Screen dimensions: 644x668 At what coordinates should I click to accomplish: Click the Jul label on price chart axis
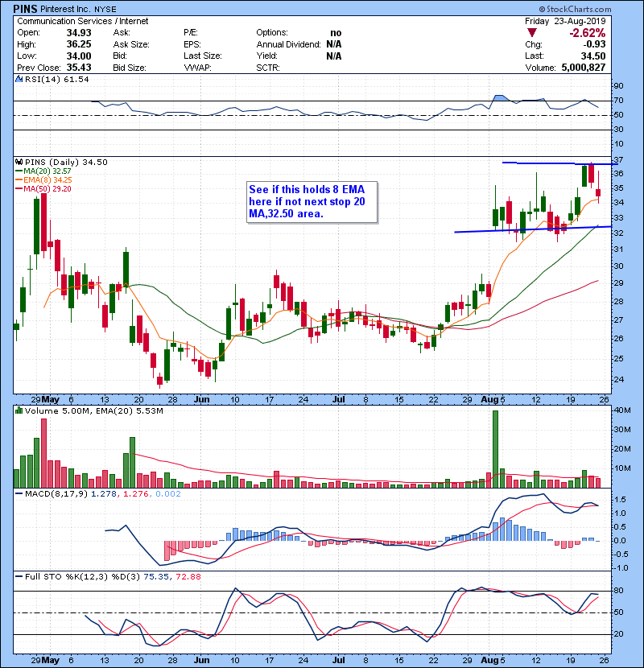338,400
